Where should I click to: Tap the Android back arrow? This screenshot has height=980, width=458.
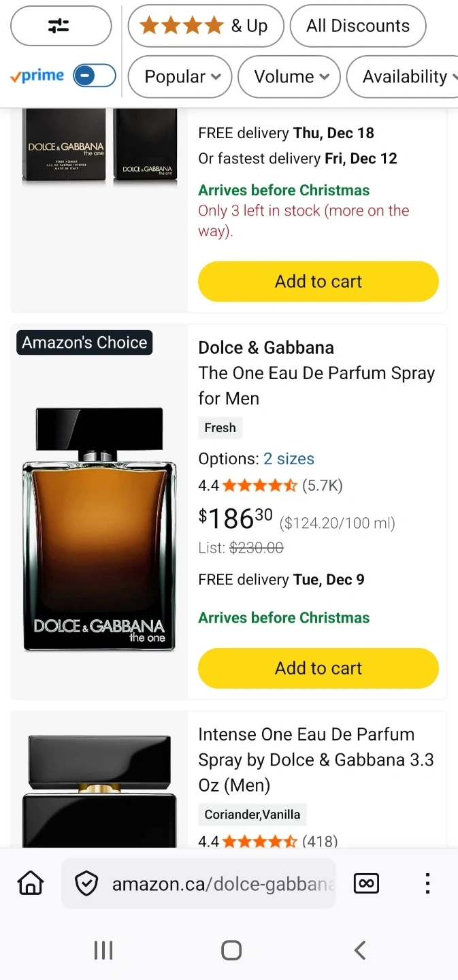[360, 950]
